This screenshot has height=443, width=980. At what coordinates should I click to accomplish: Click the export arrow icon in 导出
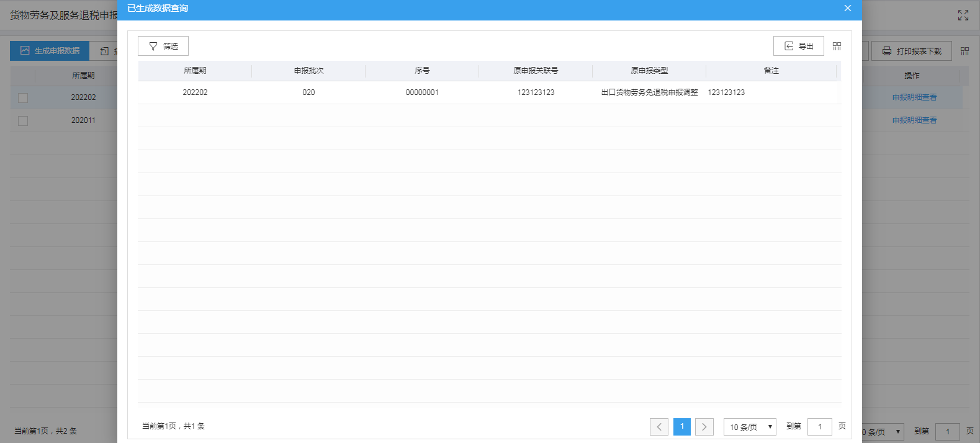789,47
